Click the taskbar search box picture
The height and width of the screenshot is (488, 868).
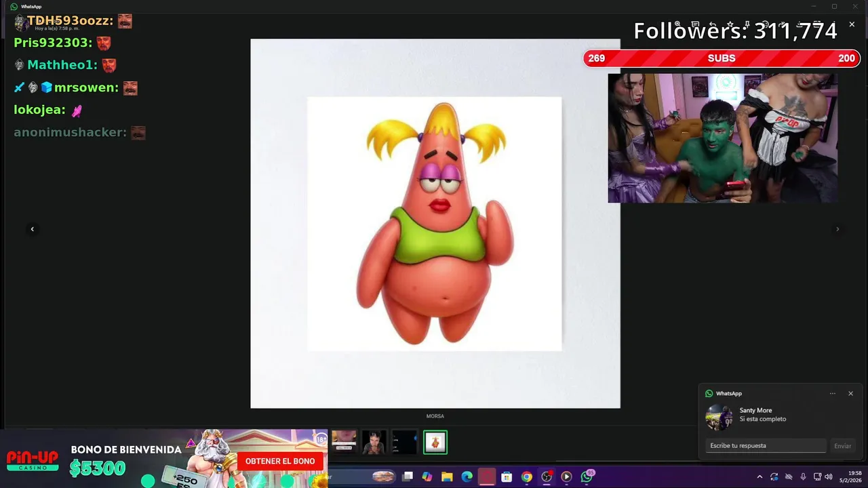click(x=383, y=477)
